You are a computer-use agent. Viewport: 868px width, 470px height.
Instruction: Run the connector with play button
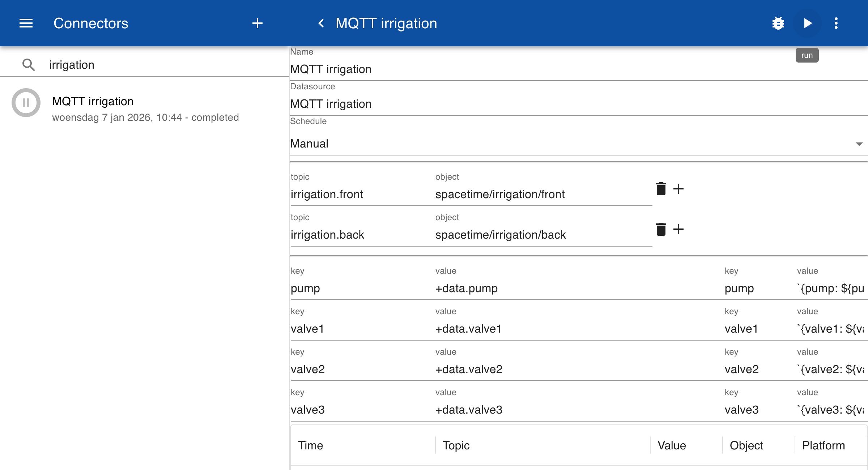pos(807,23)
